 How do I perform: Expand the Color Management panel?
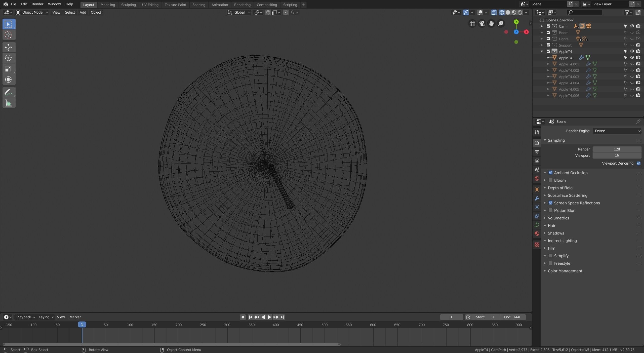point(565,271)
